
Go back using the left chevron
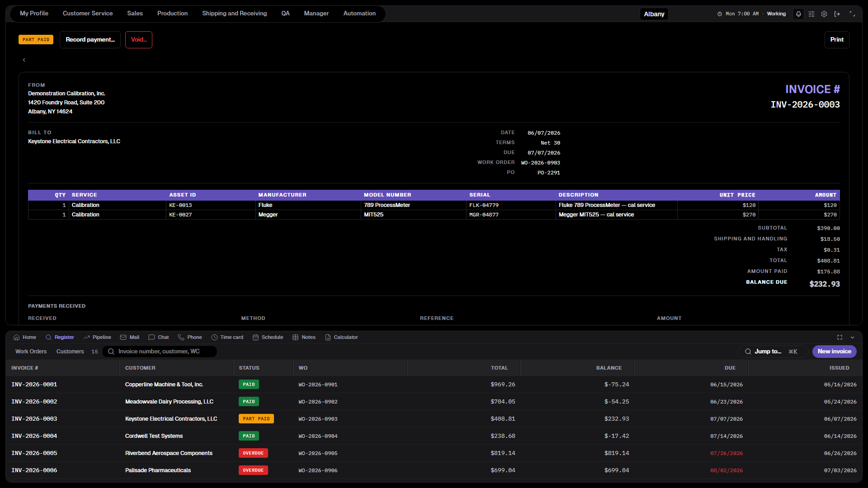pos(24,60)
